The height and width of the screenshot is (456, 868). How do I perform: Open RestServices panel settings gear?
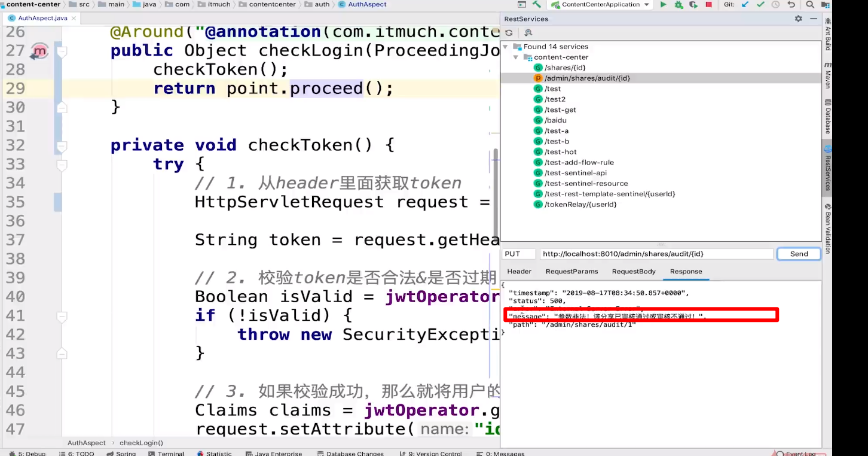(x=798, y=19)
